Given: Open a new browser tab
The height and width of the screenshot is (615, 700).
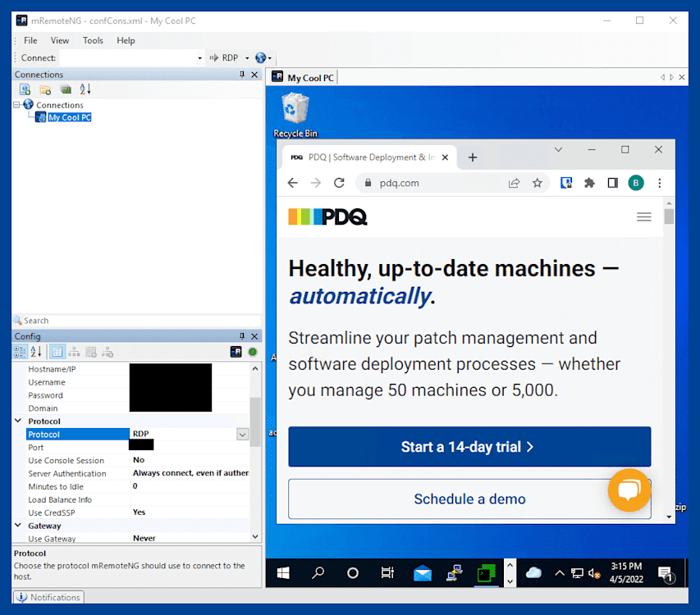Looking at the screenshot, I should [x=473, y=157].
